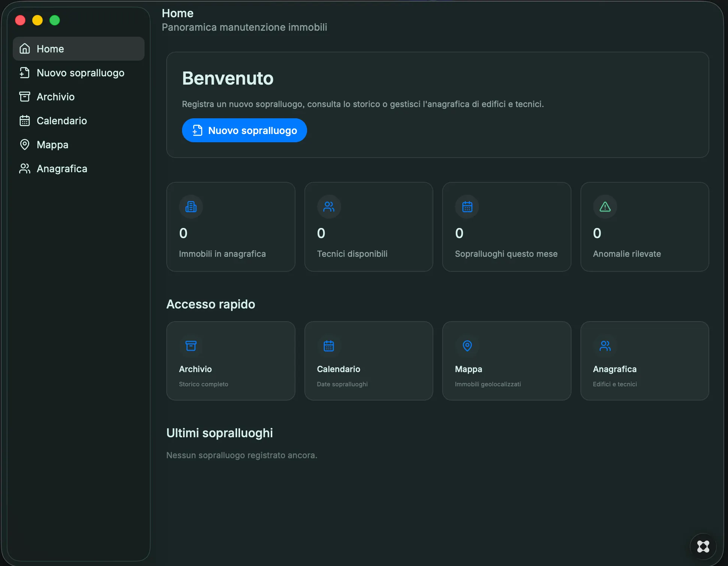Click the Immobili in anagrafica stat card
The height and width of the screenshot is (566, 728).
pos(231,227)
